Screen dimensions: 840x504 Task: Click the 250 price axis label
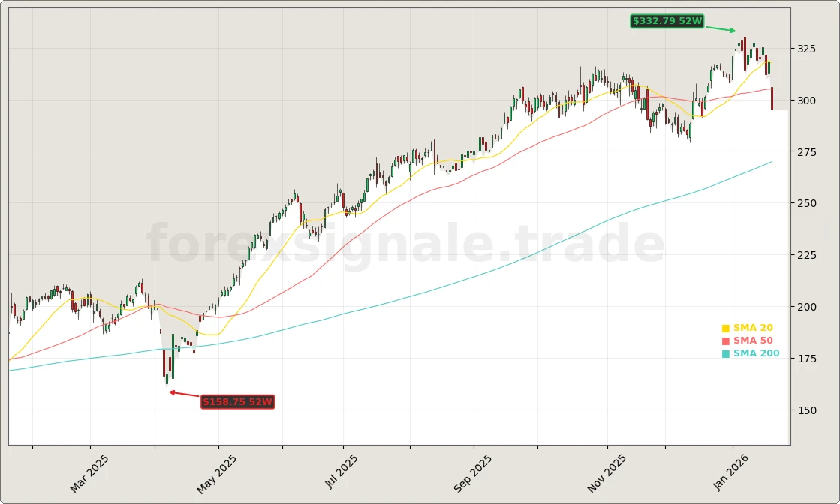806,203
